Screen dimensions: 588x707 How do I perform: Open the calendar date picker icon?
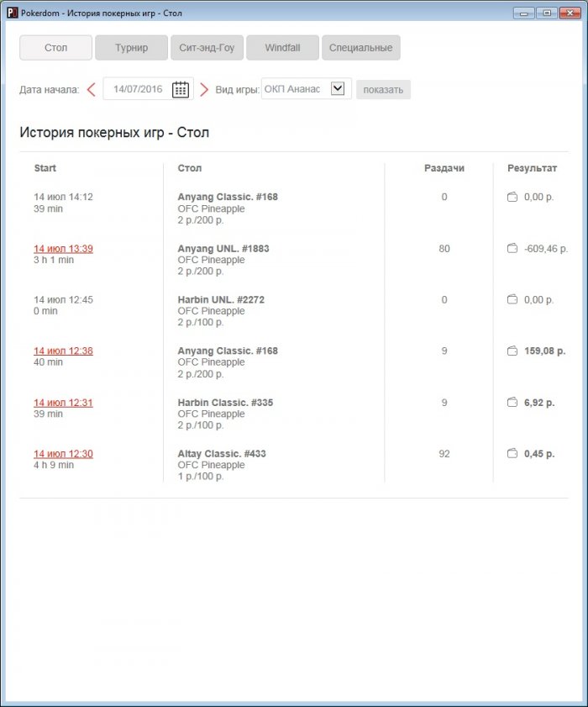point(181,89)
